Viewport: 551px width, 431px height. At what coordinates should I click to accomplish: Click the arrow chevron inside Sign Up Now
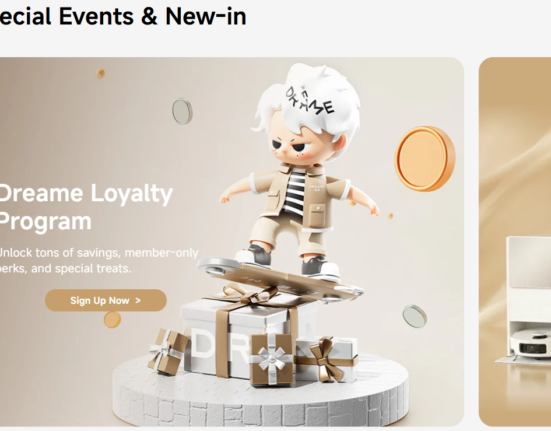[x=138, y=301]
